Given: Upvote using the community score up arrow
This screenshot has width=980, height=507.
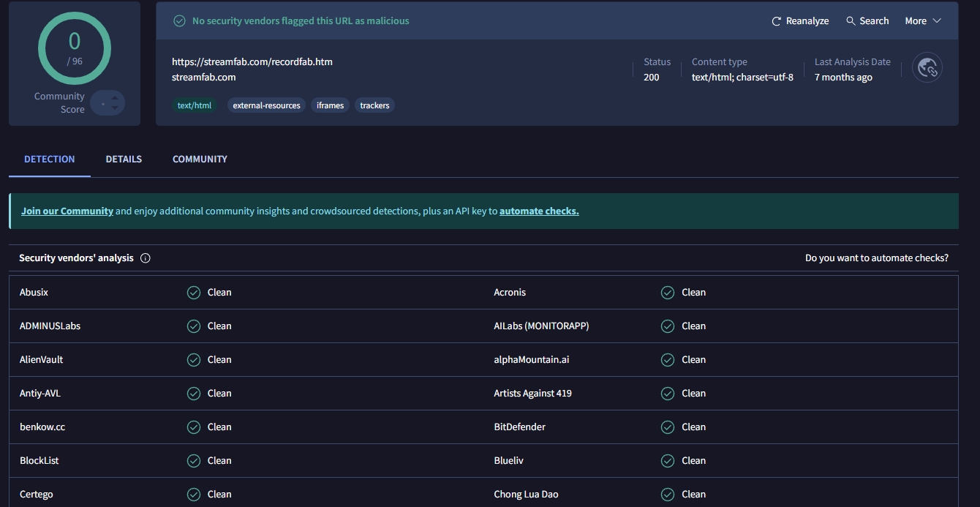Looking at the screenshot, I should click(115, 98).
